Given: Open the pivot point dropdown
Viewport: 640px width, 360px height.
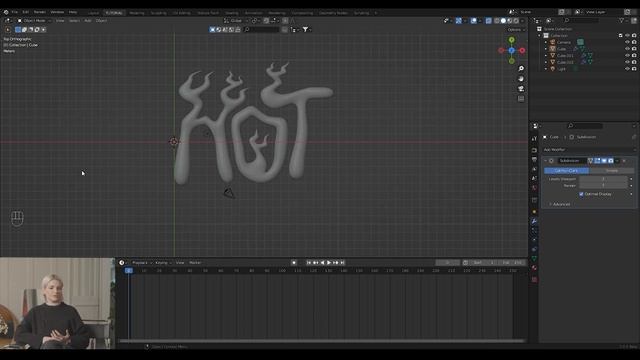Looking at the screenshot, I should click(x=256, y=20).
